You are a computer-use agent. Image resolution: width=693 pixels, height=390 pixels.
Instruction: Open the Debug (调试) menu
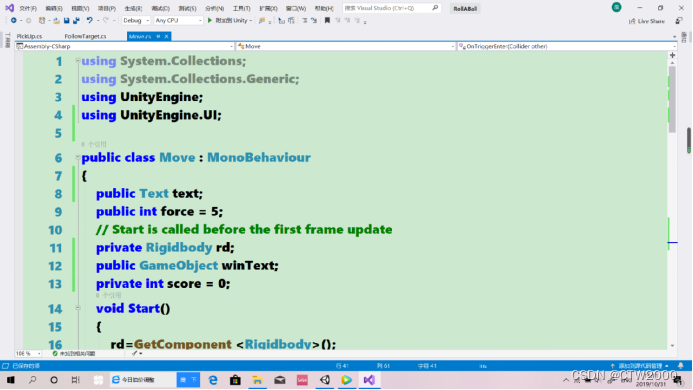(x=160, y=8)
